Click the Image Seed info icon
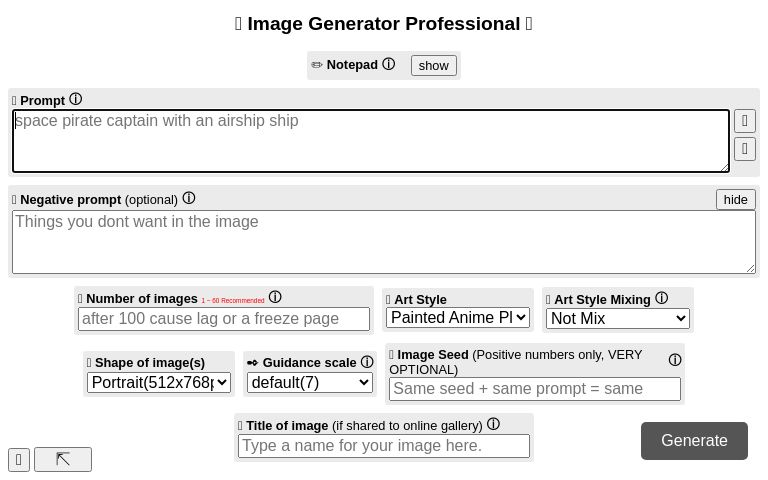 point(675,360)
